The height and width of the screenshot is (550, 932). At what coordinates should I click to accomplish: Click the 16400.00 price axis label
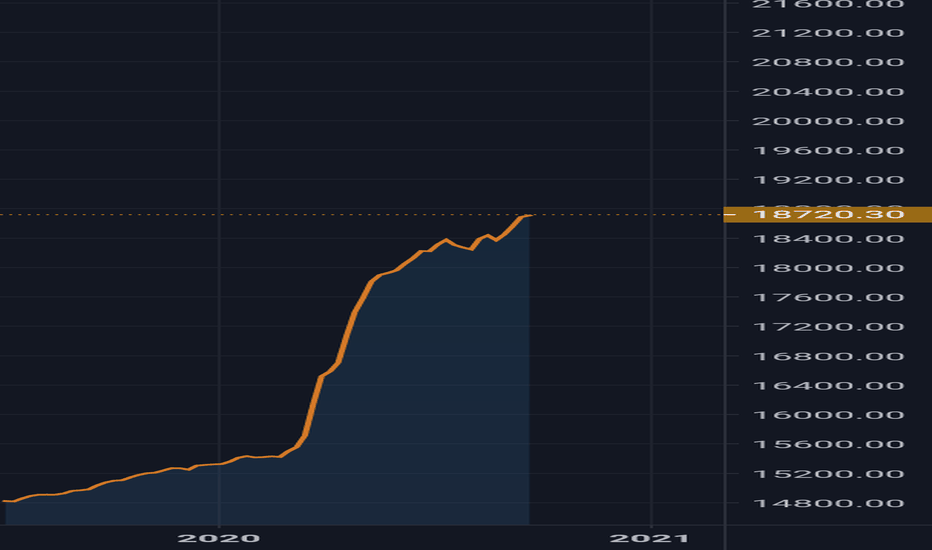click(828, 386)
